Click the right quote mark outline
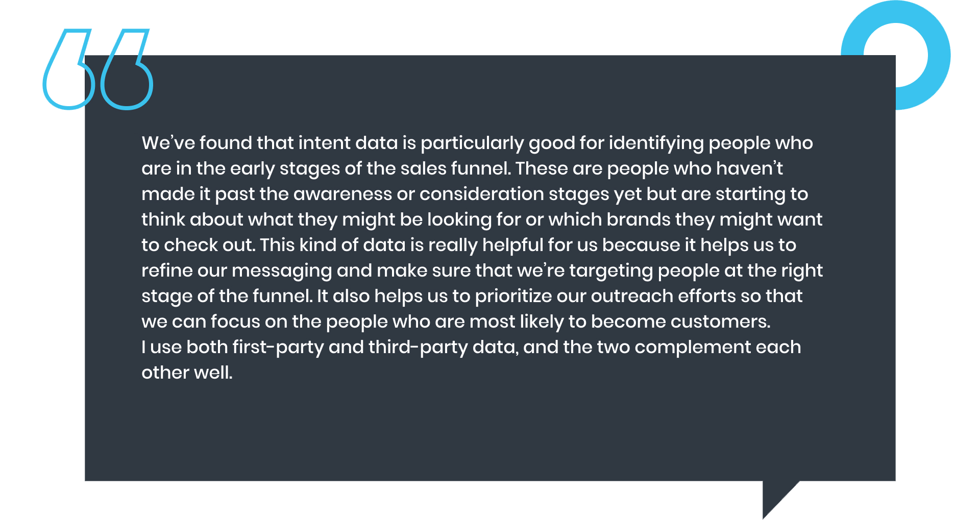This screenshot has width=980, height=520. pyautogui.click(x=127, y=69)
